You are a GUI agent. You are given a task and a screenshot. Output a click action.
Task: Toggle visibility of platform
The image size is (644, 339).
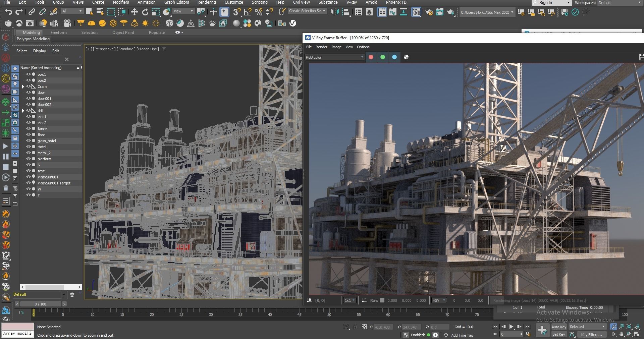tap(29, 159)
